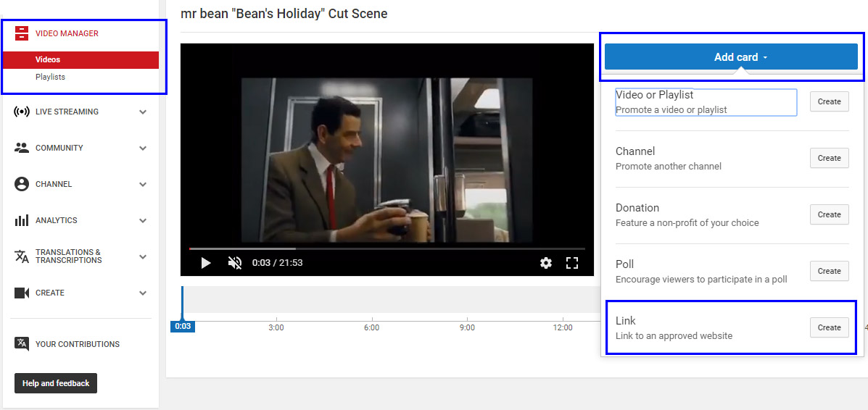This screenshot has width=868, height=410.
Task: Click 'Promote another channel' description
Action: [668, 167]
